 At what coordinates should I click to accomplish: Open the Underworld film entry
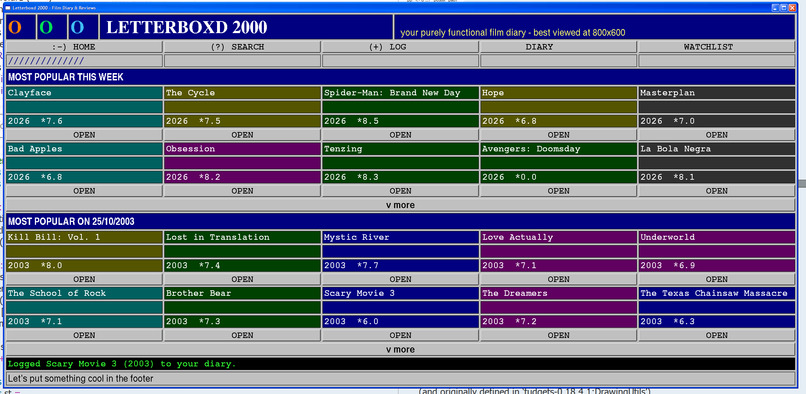coord(717,279)
